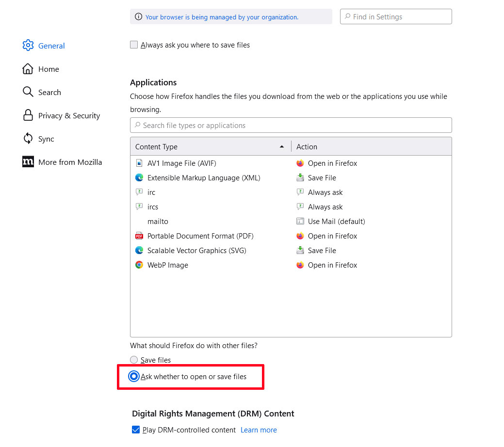The width and height of the screenshot is (504, 447).
Task: Select Extensible Markup Language (XML) row
Action: point(291,178)
